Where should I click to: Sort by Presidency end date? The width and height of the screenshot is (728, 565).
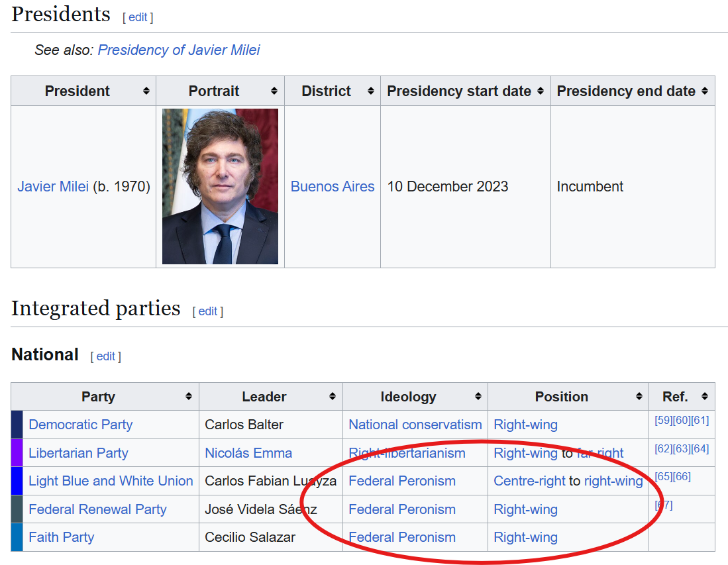[x=705, y=91]
